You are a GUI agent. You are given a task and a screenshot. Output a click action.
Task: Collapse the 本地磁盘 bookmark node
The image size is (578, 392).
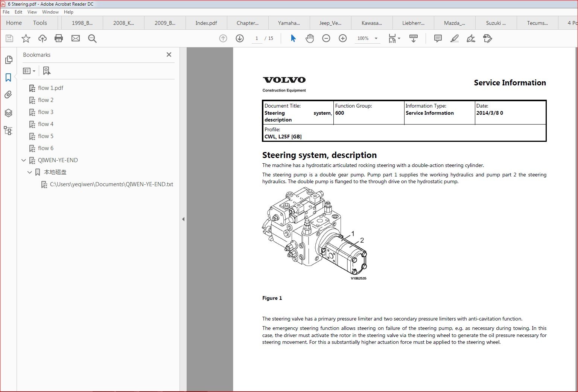30,172
